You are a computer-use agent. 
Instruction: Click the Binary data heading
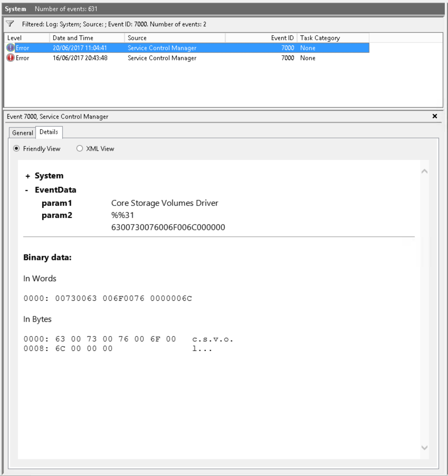tap(47, 258)
